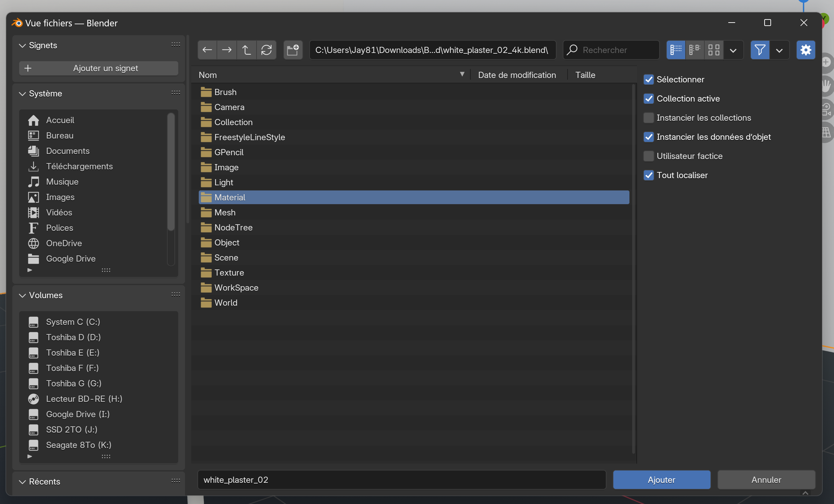Click the Système list scrollbar
This screenshot has height=504, width=834.
click(171, 171)
